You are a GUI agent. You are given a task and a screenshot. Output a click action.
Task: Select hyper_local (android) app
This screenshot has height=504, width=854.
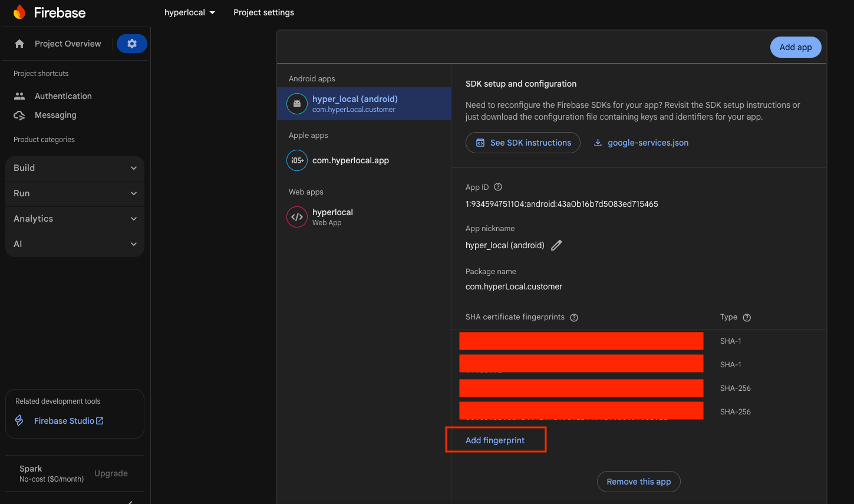[364, 104]
